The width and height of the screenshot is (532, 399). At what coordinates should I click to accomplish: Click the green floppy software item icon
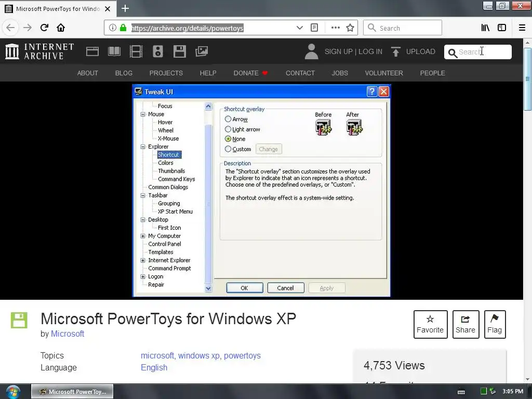[19, 320]
